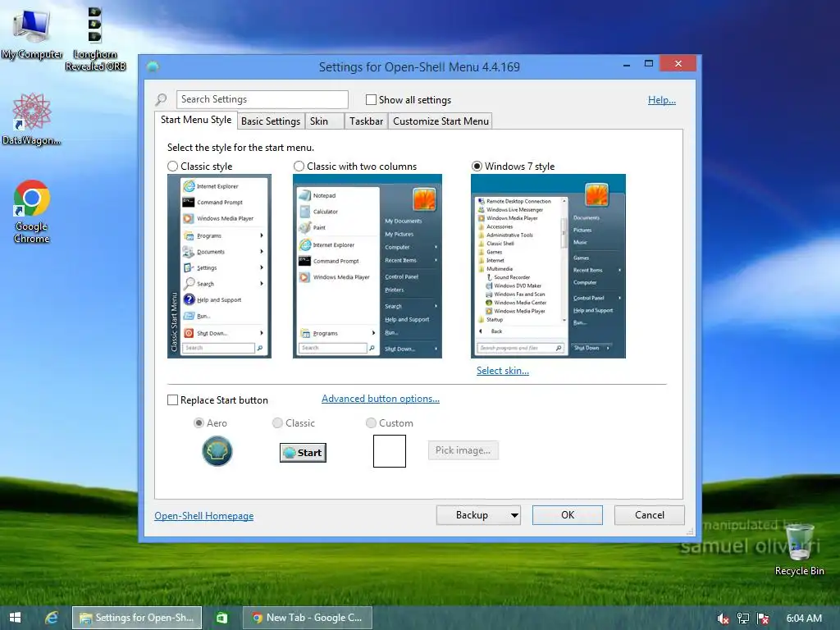Maximize the Open-Shell settings window
840x630 pixels.
649,64
